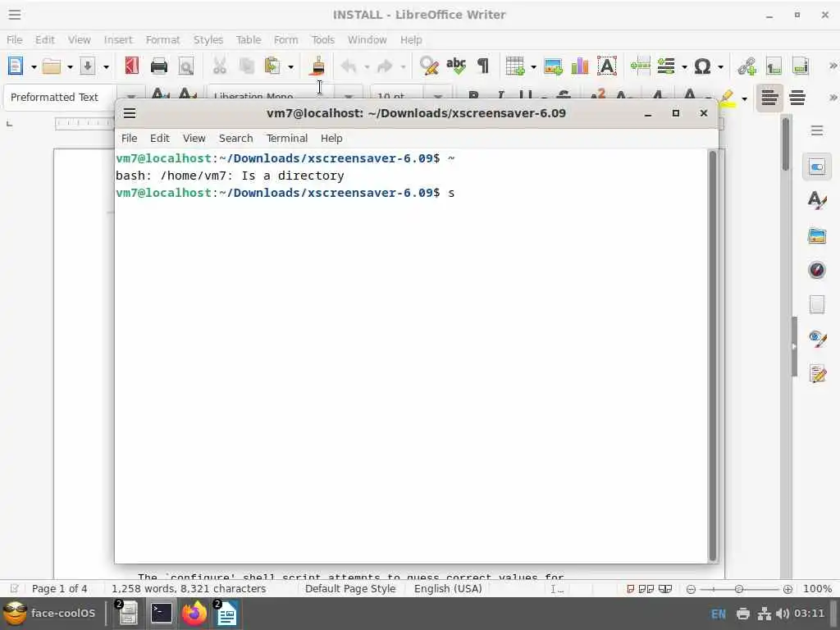The width and height of the screenshot is (840, 630).
Task: Open dropdown arrow beside Open folder icon
Action: [70, 67]
